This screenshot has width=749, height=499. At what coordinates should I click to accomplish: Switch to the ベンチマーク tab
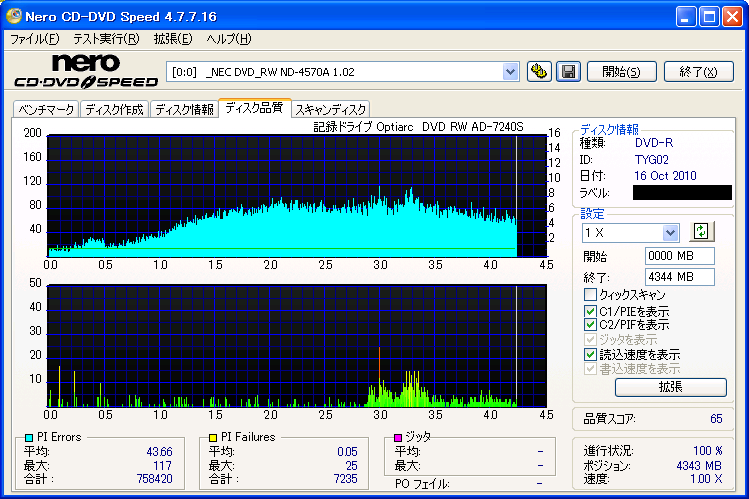point(46,109)
